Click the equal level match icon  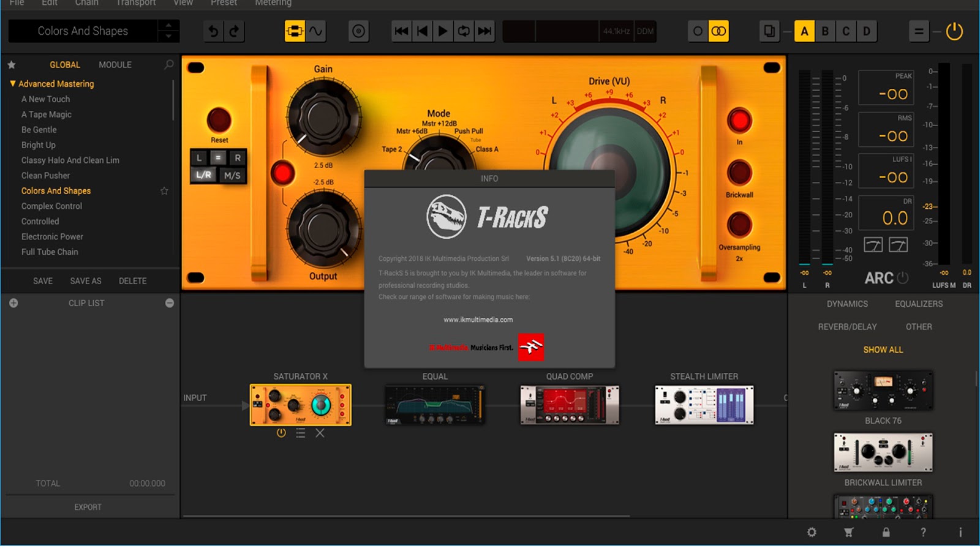[919, 31]
